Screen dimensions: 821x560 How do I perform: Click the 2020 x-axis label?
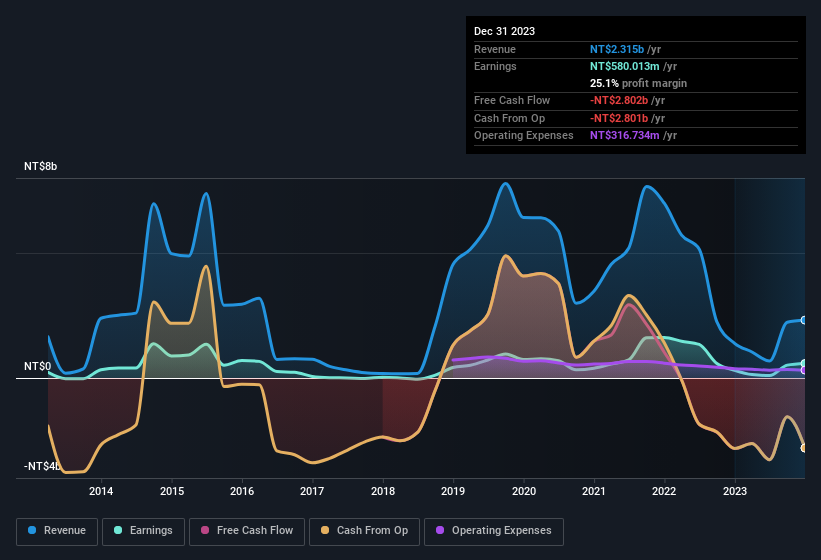[524, 491]
